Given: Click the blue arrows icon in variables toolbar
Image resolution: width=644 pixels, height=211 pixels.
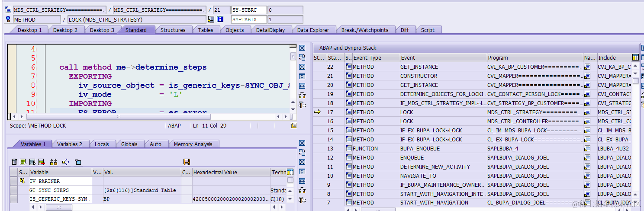Looking at the screenshot, I should click(66, 162).
